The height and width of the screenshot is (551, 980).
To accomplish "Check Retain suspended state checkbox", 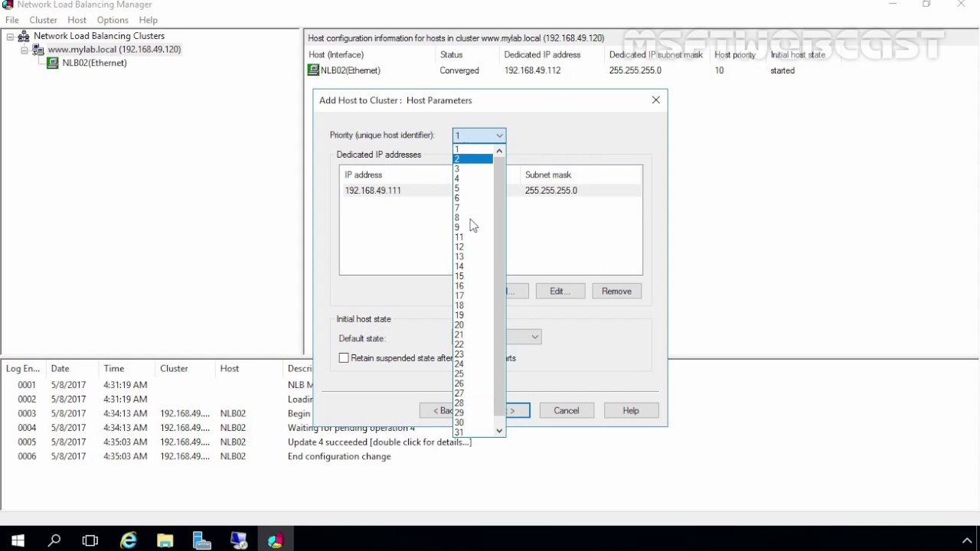I will point(344,358).
